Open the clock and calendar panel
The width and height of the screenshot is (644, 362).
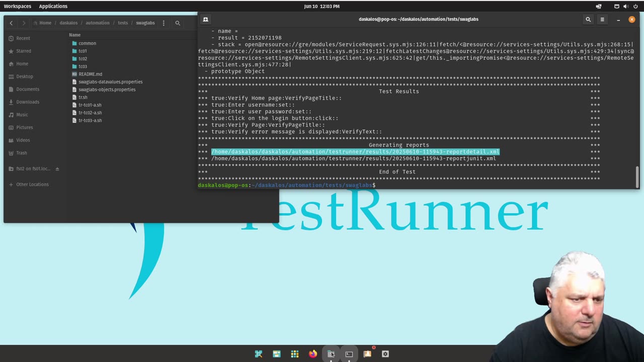pyautogui.click(x=322, y=6)
